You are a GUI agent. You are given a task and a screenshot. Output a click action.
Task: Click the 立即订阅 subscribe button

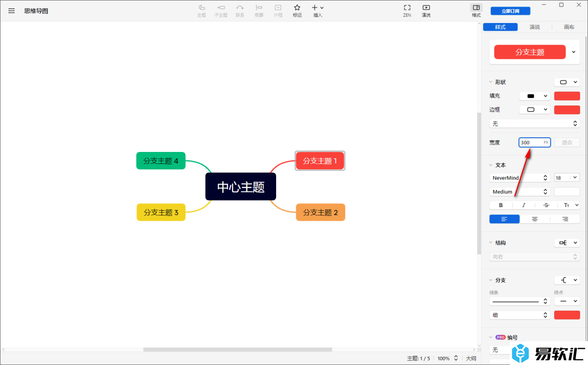click(x=510, y=11)
